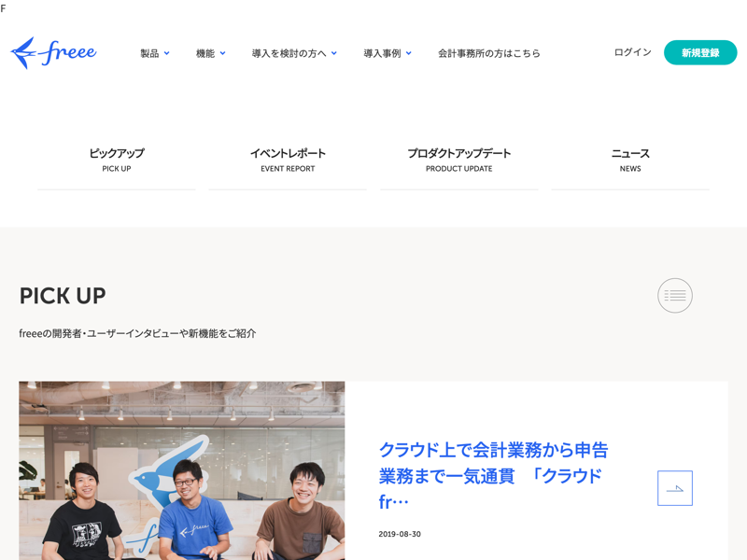Open 導入を検討の方へ dropdown
Screen dimensions: 747x560
(x=294, y=53)
